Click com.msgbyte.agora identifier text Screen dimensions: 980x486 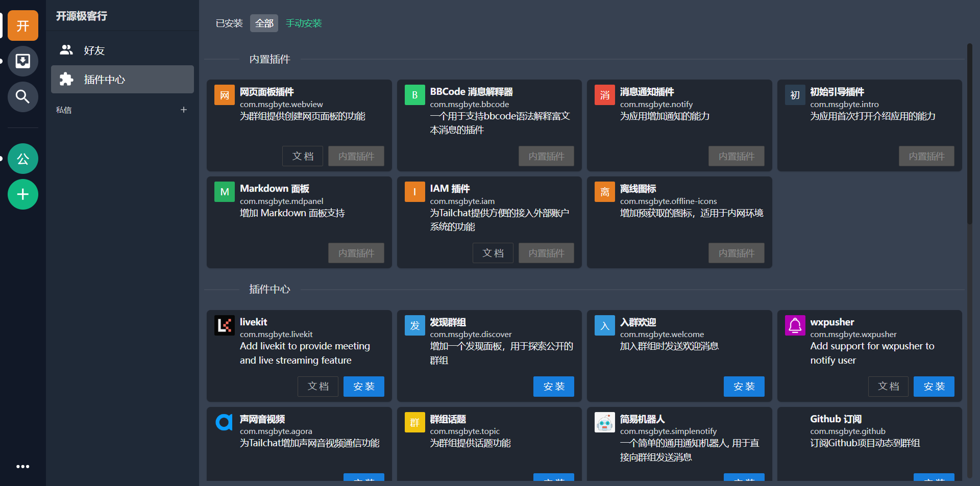click(276, 431)
